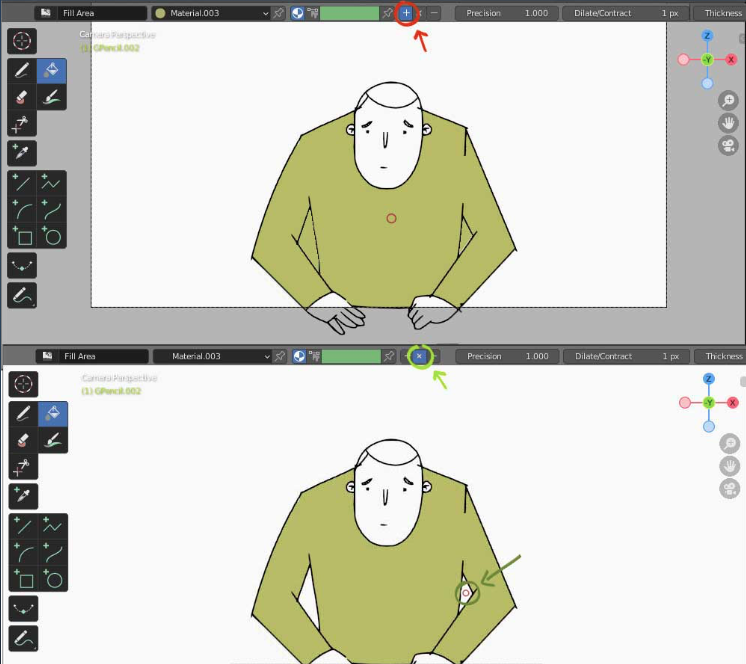Select the Arc tool in bottom viewport
746x664 pixels.
click(23, 553)
